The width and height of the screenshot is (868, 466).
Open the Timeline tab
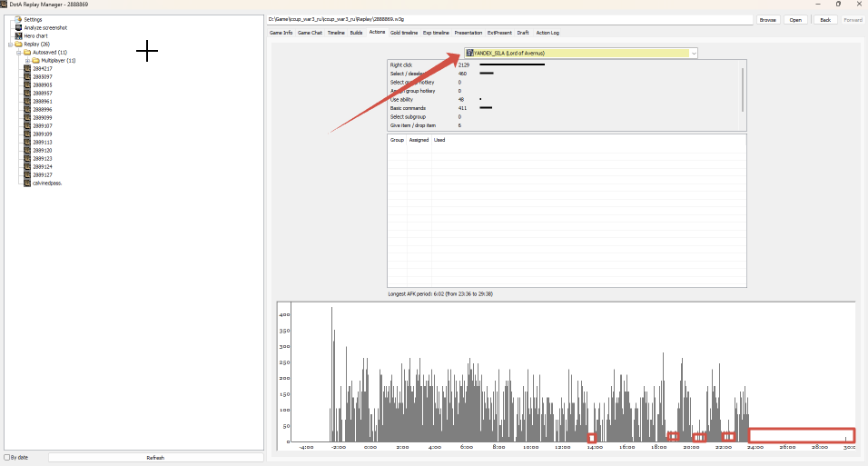click(x=336, y=33)
